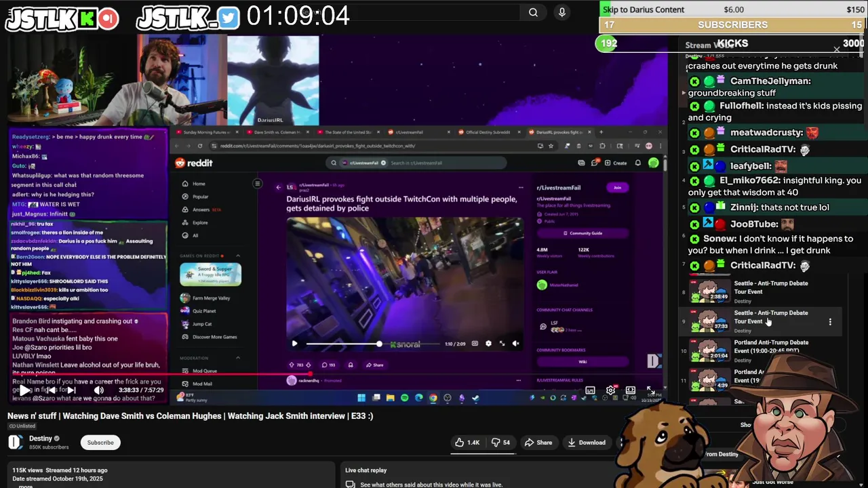
Task: Click the YouTube search magnifier icon
Action: (x=534, y=12)
